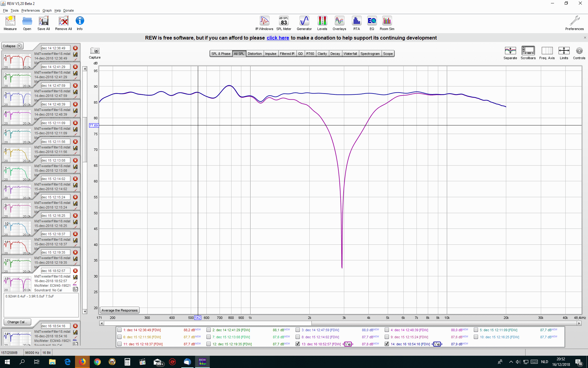Toggle Separate traces view

click(x=510, y=53)
